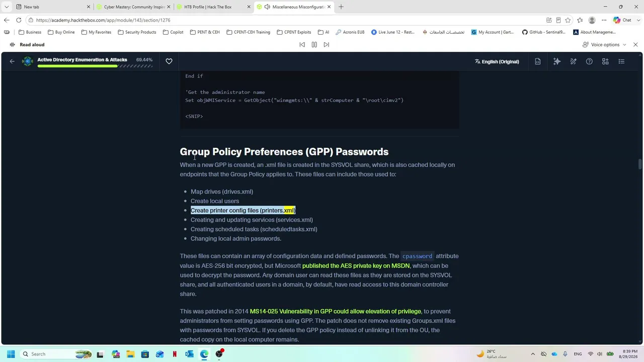644x362 pixels.
Task: Open the Business bookmarks folder
Action: tap(30, 32)
